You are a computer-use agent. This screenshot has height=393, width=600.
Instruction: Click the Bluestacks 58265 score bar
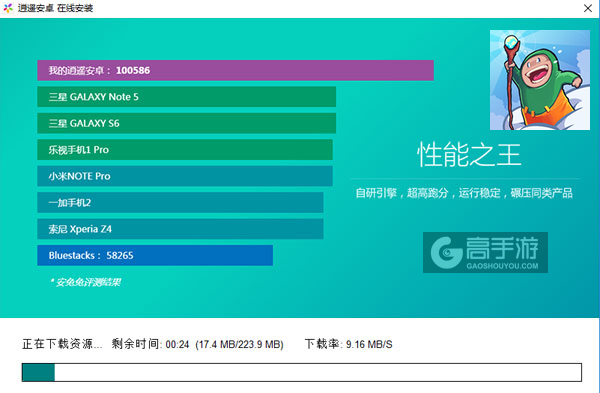pos(155,255)
